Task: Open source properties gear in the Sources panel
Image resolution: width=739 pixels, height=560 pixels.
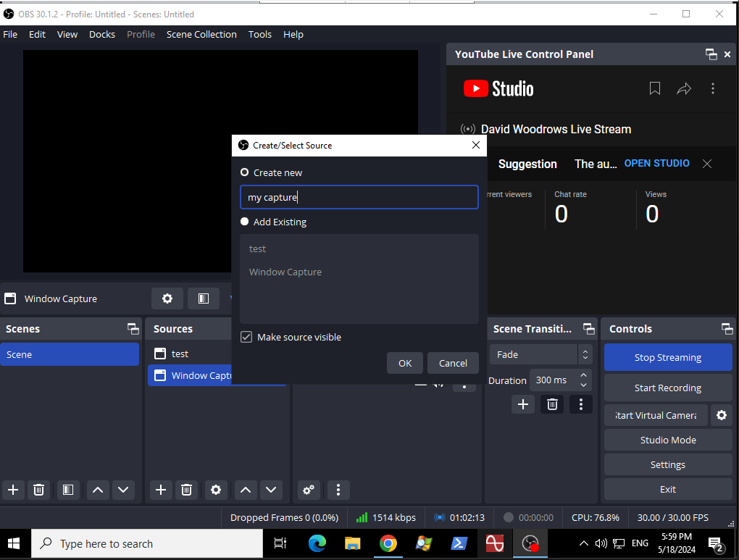Action: pos(215,490)
